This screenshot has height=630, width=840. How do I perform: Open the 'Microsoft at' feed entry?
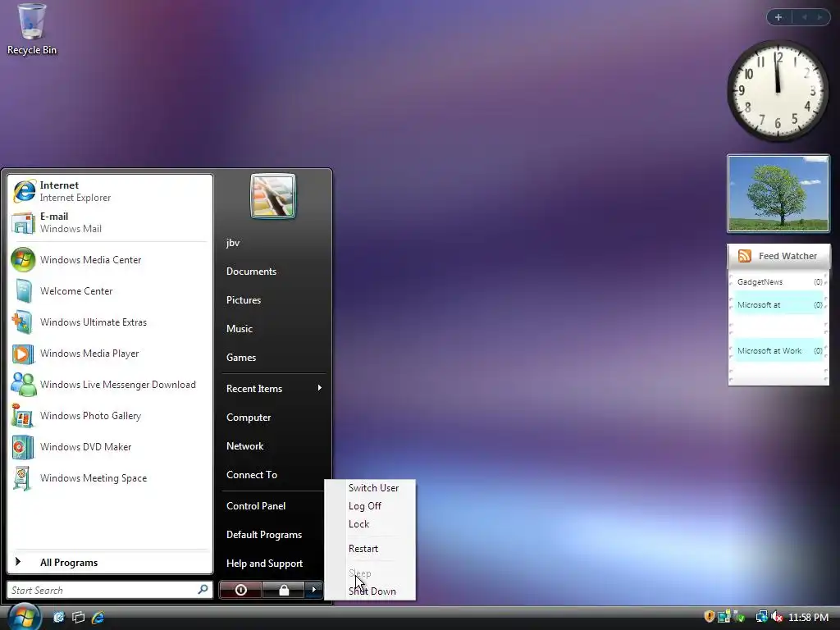pyautogui.click(x=779, y=302)
